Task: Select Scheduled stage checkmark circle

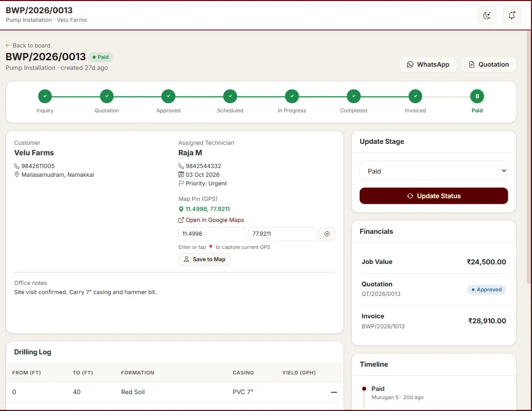Action: tap(230, 96)
